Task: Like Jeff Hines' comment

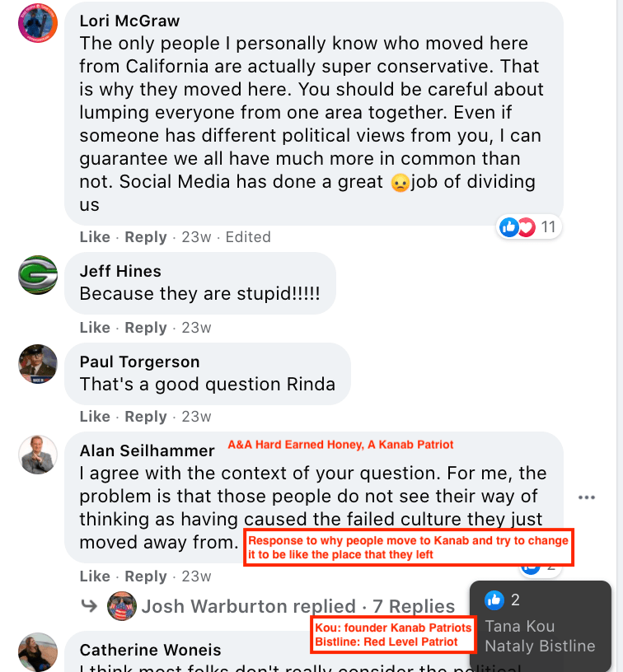Action: pos(95,328)
